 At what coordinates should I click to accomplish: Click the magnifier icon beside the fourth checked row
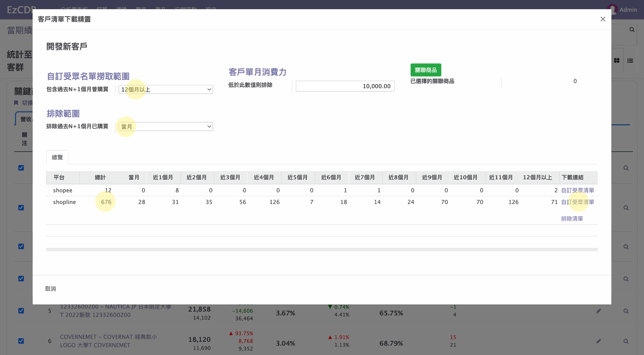(x=626, y=279)
